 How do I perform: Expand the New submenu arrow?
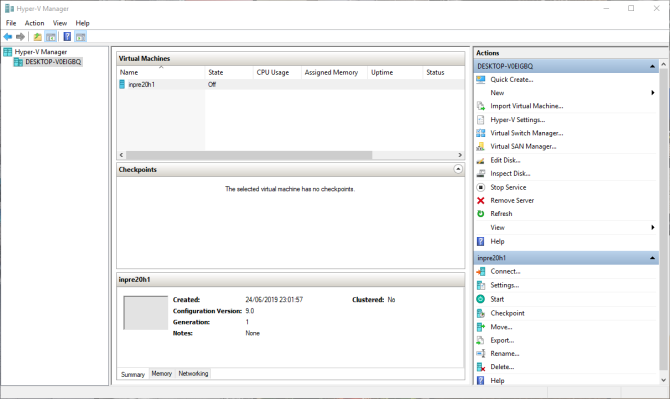(653, 93)
